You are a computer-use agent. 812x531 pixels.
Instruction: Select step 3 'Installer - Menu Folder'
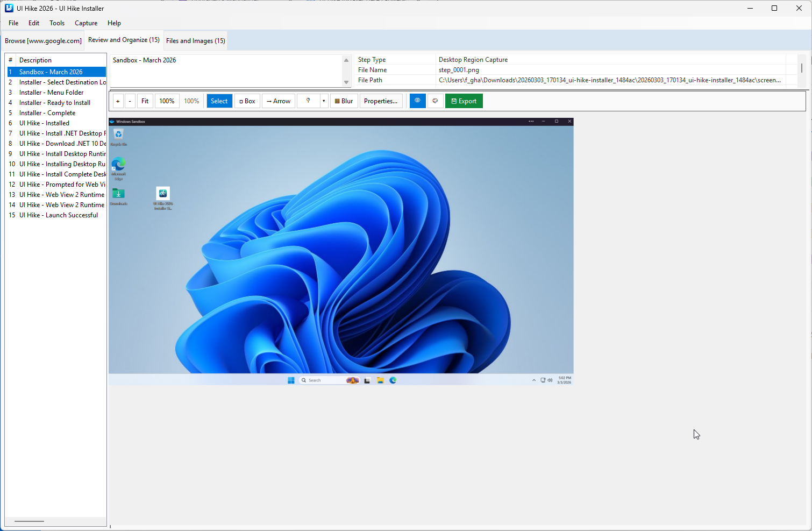[56, 93]
